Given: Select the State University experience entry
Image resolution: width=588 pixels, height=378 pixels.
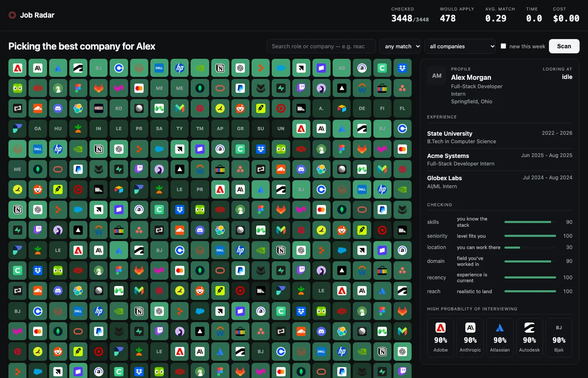Looking at the screenshot, I should pos(500,137).
